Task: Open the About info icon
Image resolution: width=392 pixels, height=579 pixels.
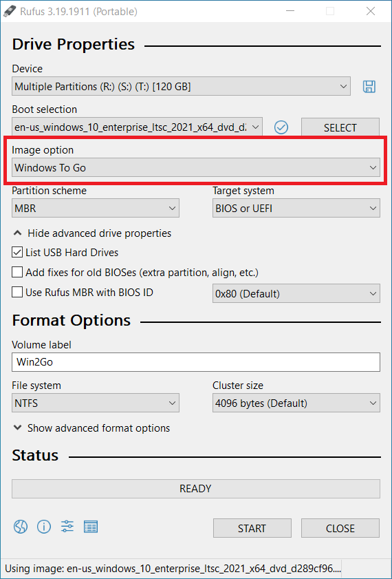Action: (44, 526)
